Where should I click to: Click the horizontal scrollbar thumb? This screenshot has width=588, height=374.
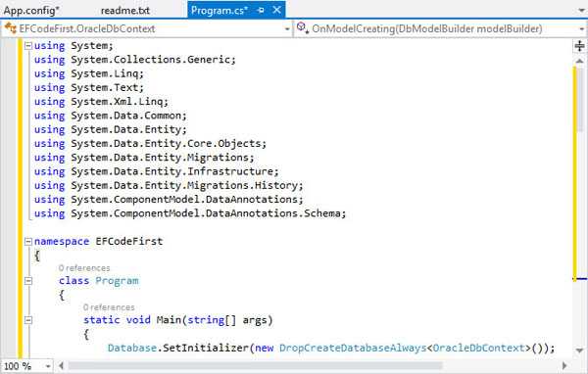255,365
